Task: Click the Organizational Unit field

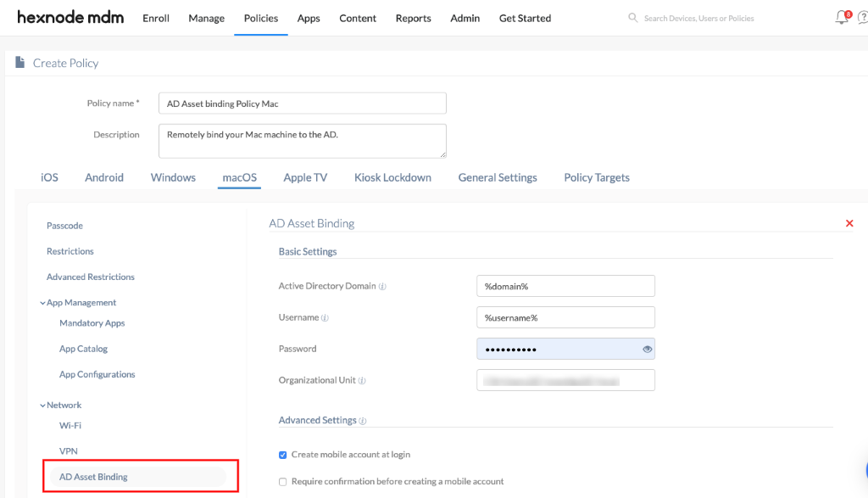Action: point(565,380)
